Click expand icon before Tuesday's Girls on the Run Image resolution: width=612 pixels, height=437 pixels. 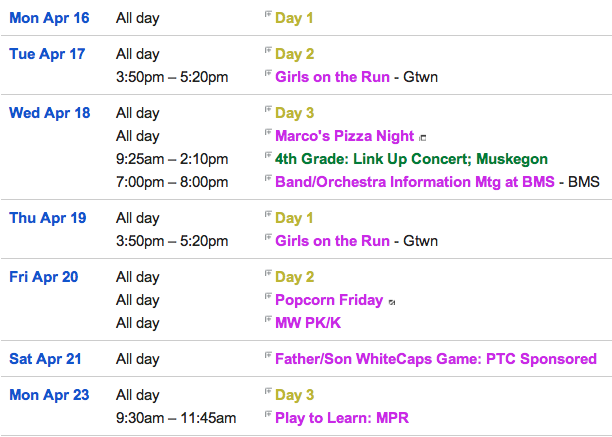pos(268,73)
